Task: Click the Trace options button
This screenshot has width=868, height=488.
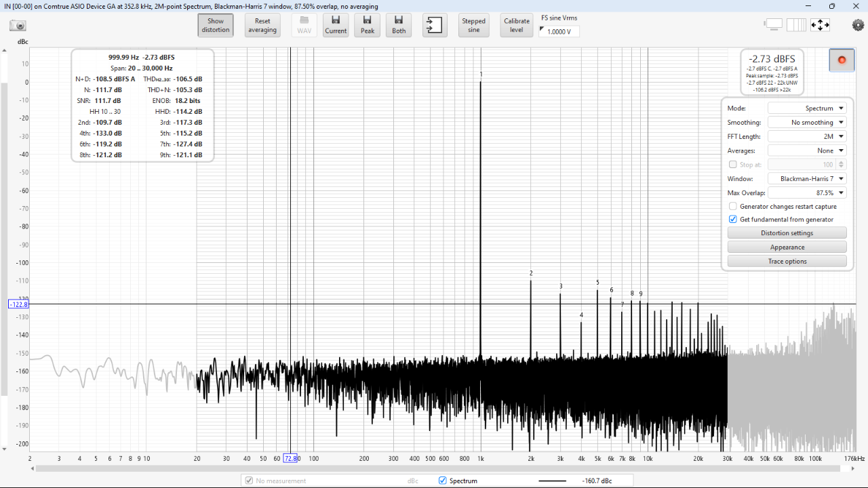Action: 787,262
